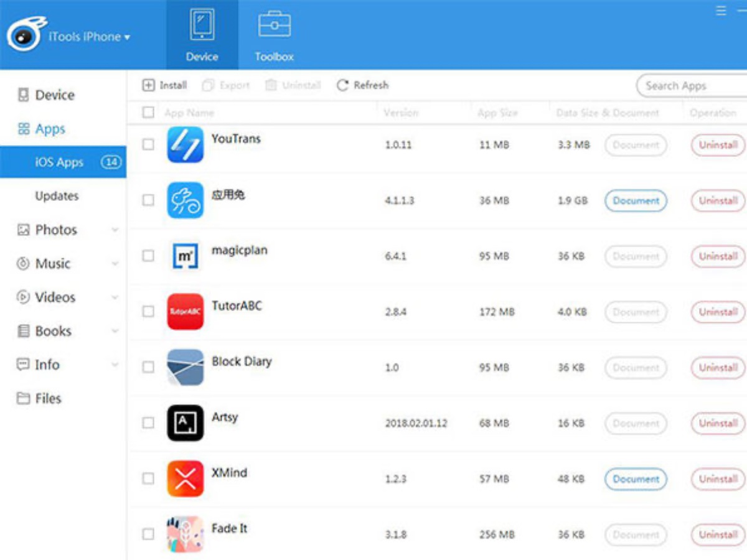747x560 pixels.
Task: Check the magicplan row checkbox
Action: tap(148, 256)
